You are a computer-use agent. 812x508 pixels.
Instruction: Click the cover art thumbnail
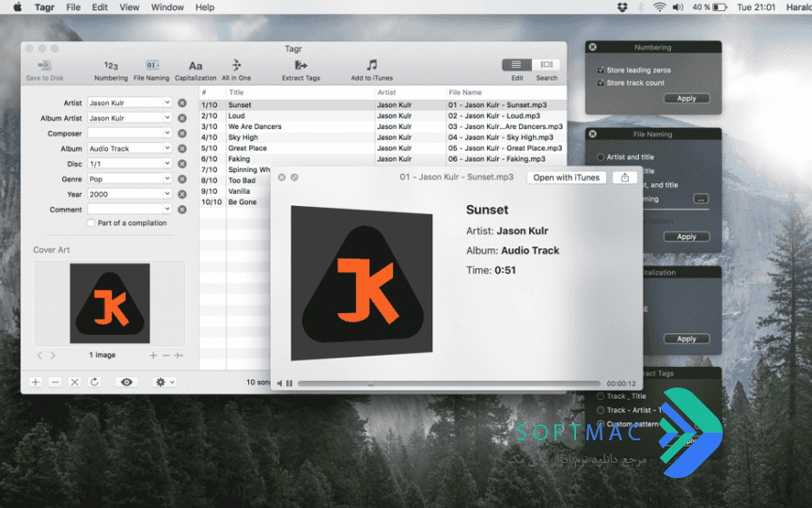(x=110, y=303)
